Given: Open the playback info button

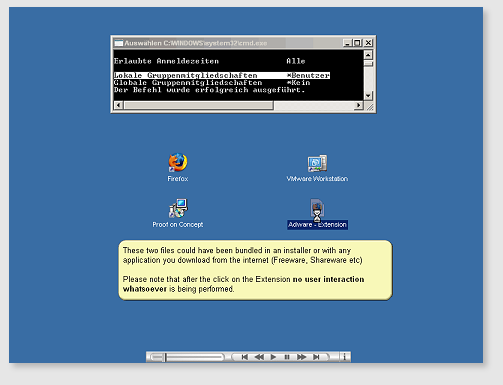Looking at the screenshot, I should tap(345, 357).
